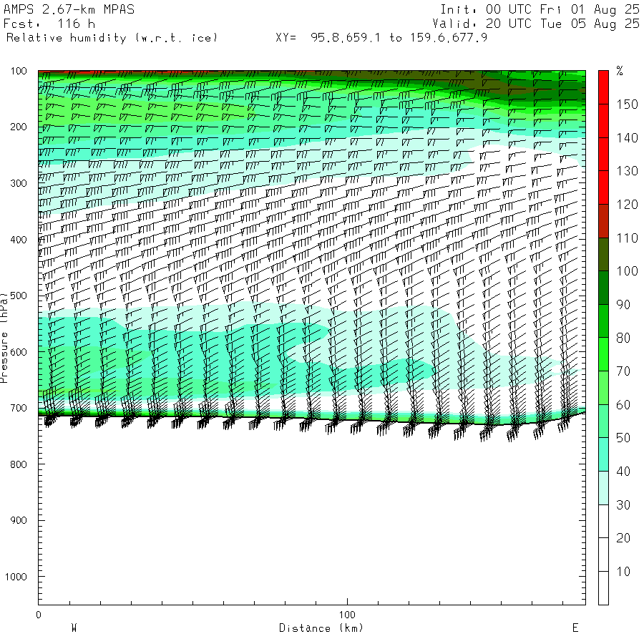644x644 pixels.
Task: Click the 90 colorbar value label
Action: (x=623, y=304)
